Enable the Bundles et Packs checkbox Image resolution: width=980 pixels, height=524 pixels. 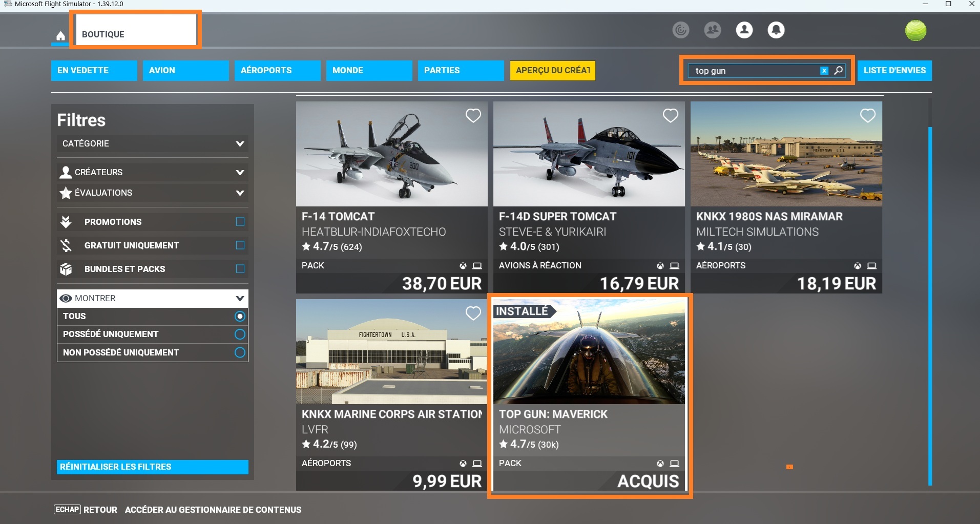[x=240, y=269]
